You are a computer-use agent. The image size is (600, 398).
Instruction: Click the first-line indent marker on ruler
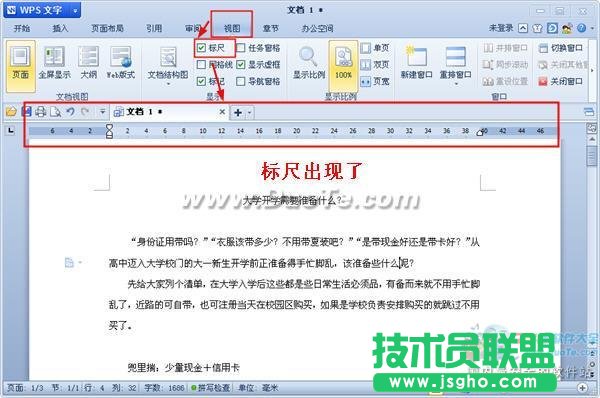pyautogui.click(x=109, y=127)
